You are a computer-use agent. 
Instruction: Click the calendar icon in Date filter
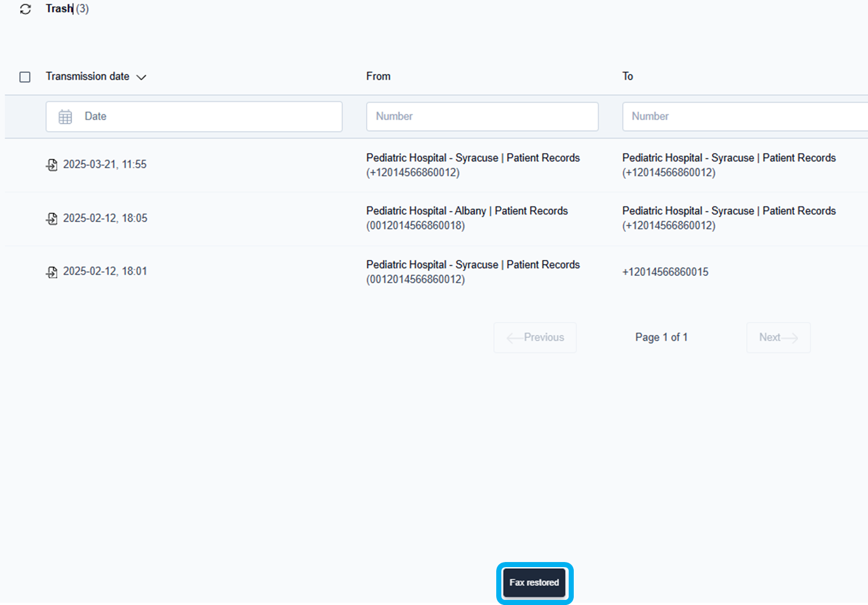click(66, 116)
